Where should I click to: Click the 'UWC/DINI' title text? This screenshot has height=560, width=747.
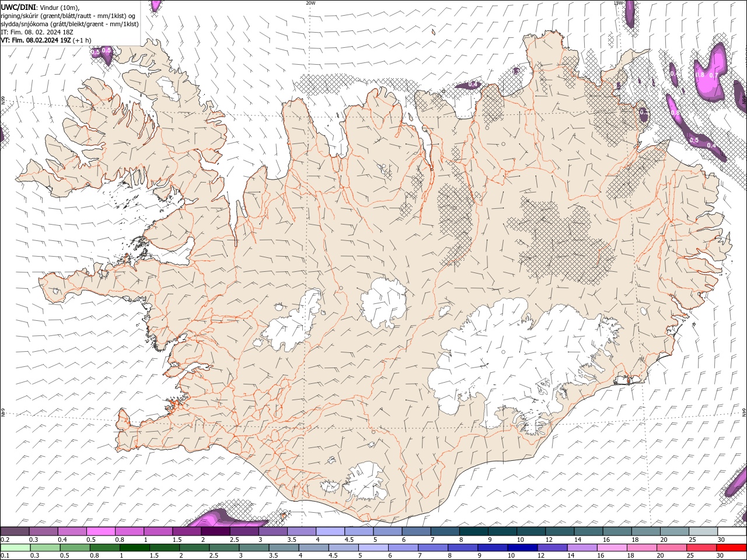pyautogui.click(x=19, y=7)
